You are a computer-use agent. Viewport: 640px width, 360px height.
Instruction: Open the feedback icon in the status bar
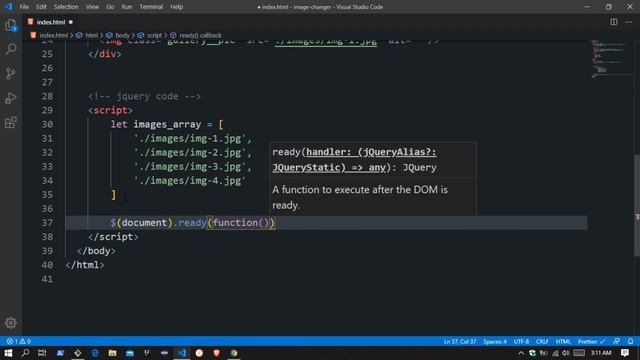click(x=616, y=341)
